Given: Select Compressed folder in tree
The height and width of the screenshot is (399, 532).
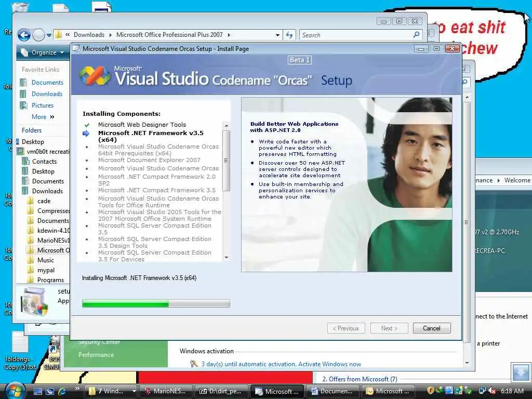Looking at the screenshot, I should click(53, 211).
